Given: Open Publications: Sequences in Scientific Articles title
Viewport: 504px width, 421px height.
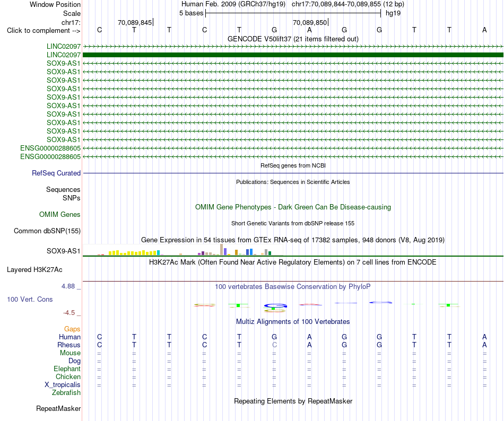Looking at the screenshot, I should 293,182.
